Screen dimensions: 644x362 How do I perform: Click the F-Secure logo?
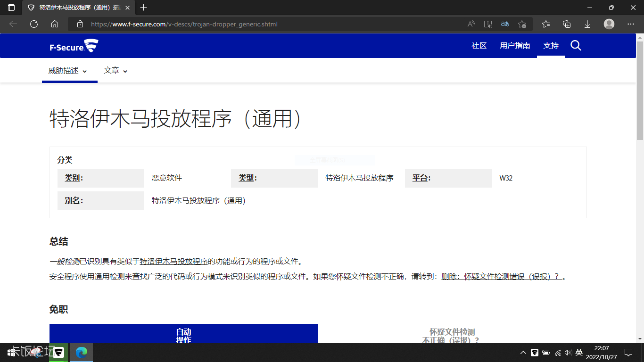pyautogui.click(x=74, y=46)
